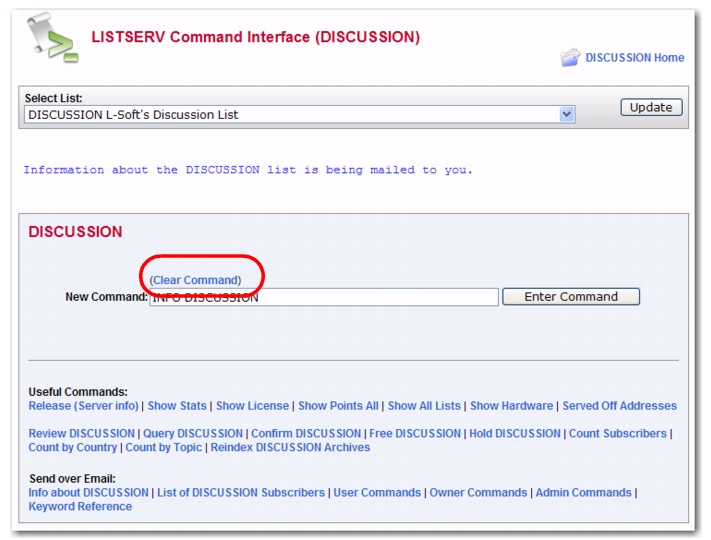711x540 pixels.
Task: Click the Clear Command link
Action: point(195,280)
